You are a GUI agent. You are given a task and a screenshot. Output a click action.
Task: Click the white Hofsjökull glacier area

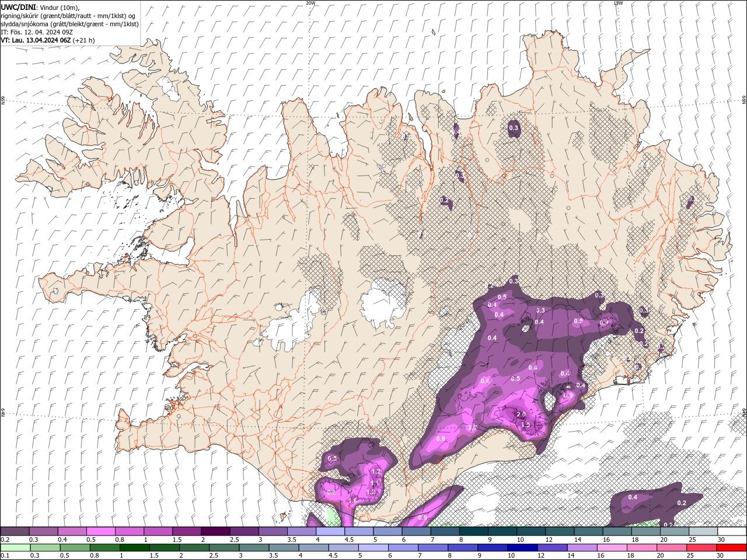click(383, 303)
